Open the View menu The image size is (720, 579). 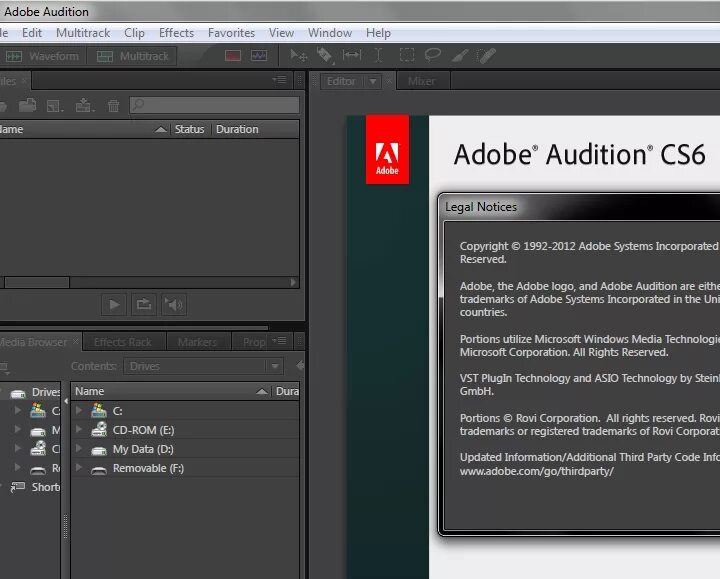click(281, 33)
